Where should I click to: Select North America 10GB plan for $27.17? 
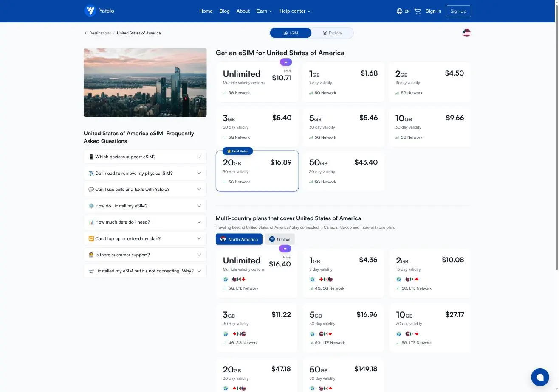pyautogui.click(x=429, y=328)
